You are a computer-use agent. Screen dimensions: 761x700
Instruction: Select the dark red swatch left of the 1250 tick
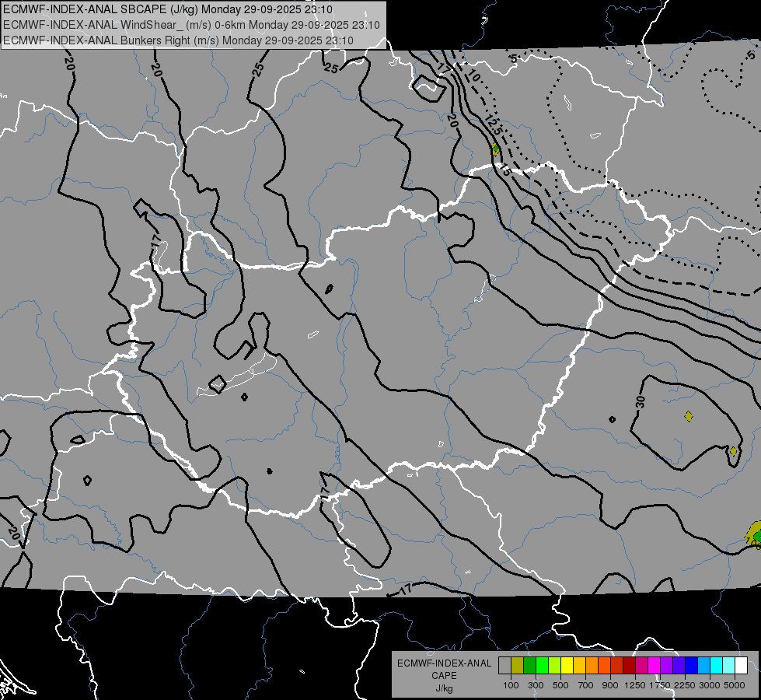[x=629, y=666]
